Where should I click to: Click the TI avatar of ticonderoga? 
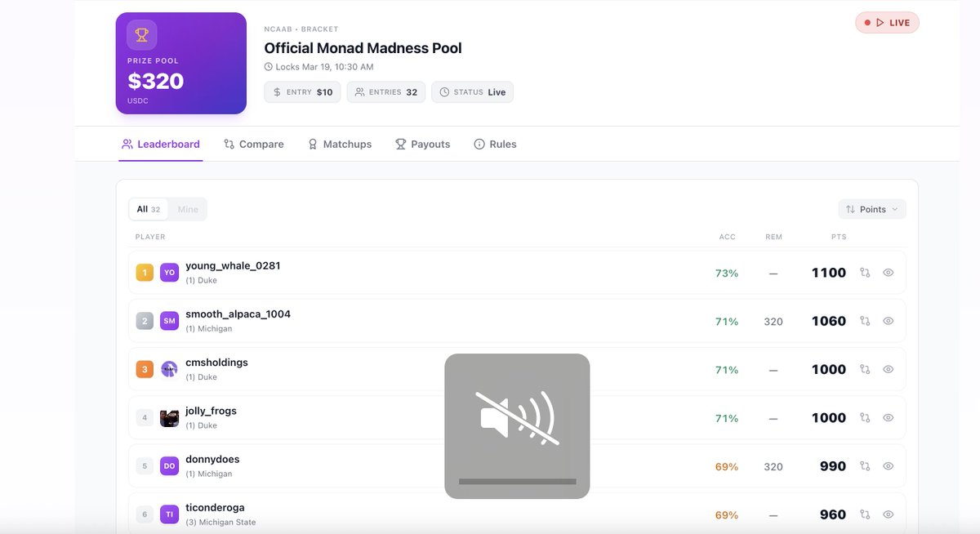(x=169, y=514)
